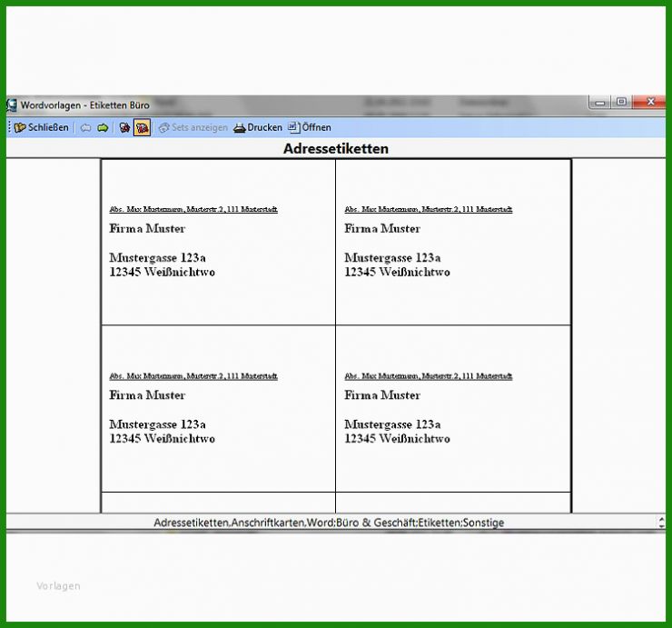Click the description bar's scroll stepper

coord(661,522)
